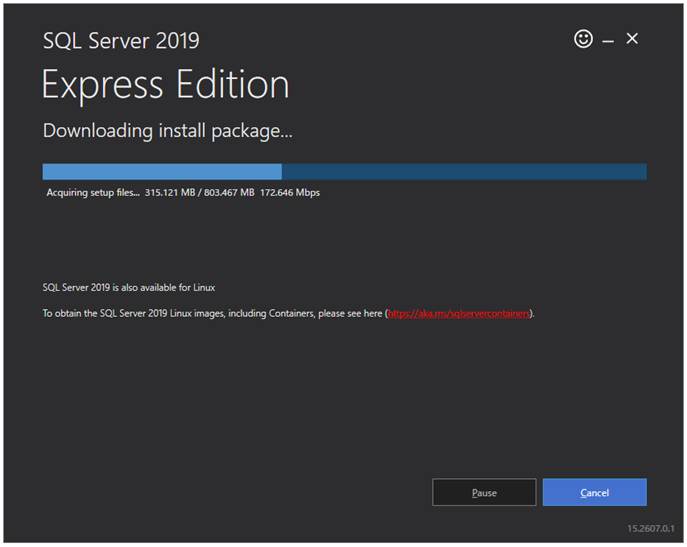Click the Downloading install package status heading

tap(167, 131)
